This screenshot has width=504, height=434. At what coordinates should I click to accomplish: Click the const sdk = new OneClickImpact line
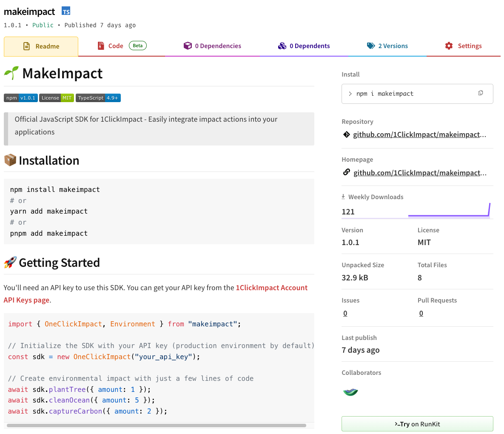[104, 357]
